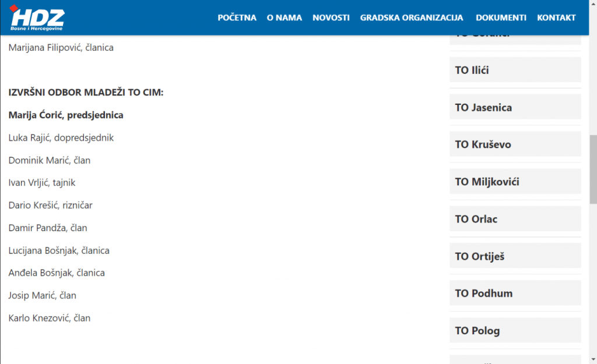Click the Karlo Knezović, član entry
Image resolution: width=597 pixels, height=364 pixels.
pyautogui.click(x=50, y=318)
